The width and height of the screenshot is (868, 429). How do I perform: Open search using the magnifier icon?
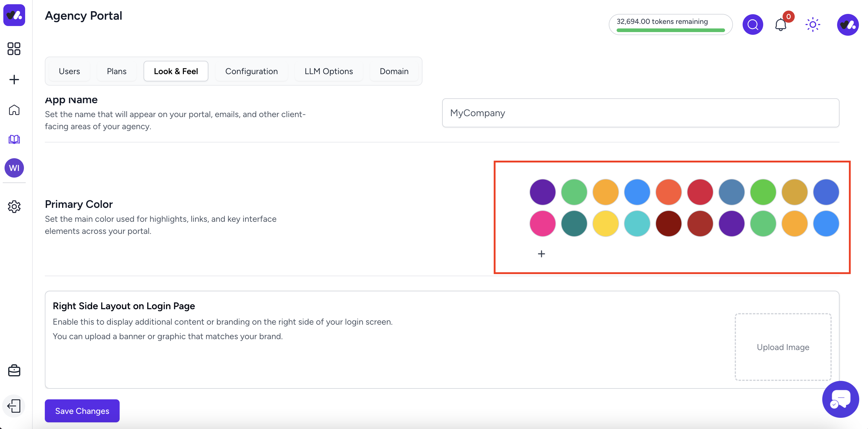[753, 25]
